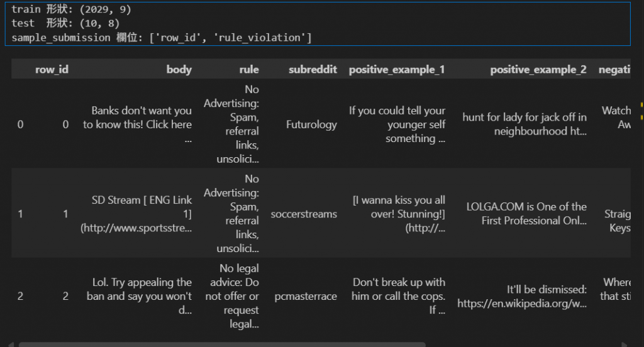This screenshot has width=644, height=347.
Task: Click the body column header
Action: click(x=179, y=70)
